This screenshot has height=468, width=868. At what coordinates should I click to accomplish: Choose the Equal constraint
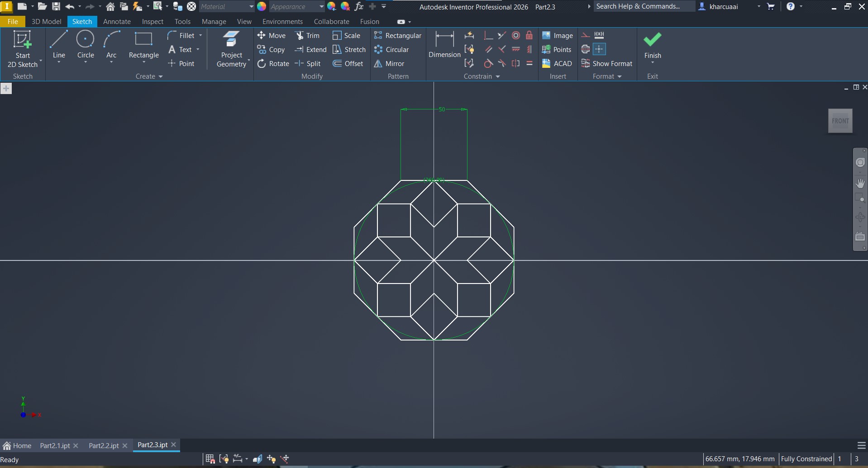pos(529,64)
